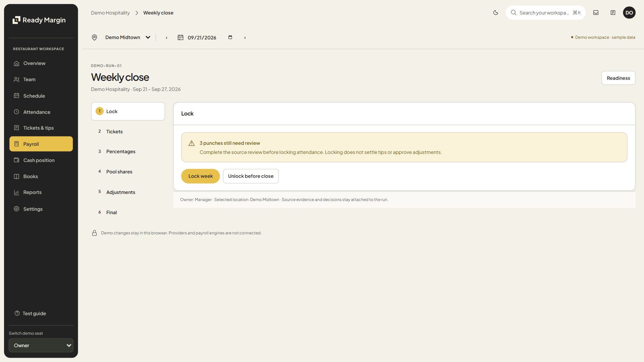The height and width of the screenshot is (362, 644).
Task: Select Payroll in the sidebar
Action: coord(41,144)
